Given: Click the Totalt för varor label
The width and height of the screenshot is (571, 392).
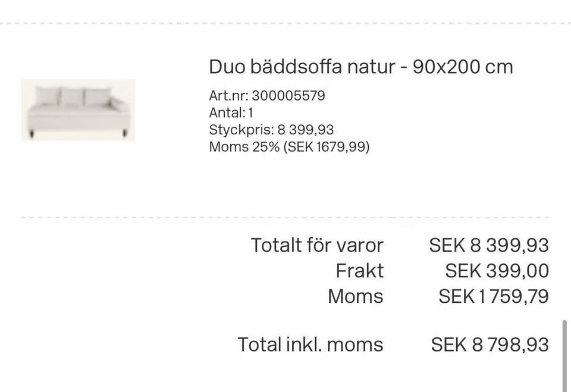Looking at the screenshot, I should tap(317, 245).
